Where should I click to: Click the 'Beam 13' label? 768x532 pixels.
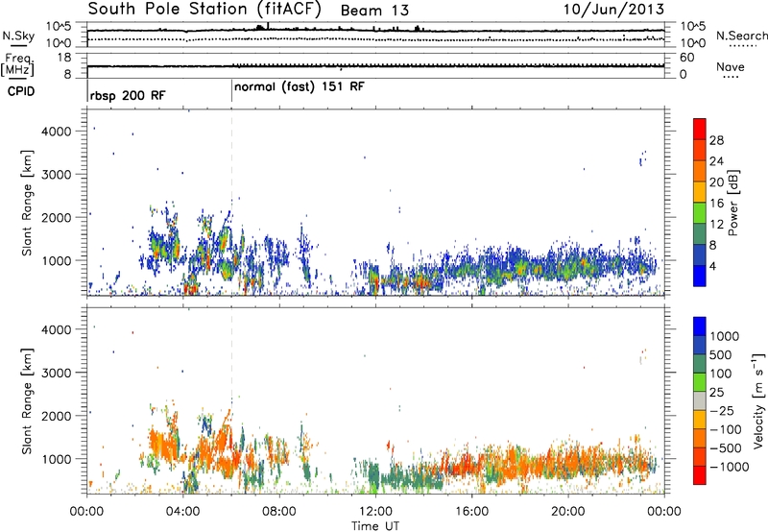[x=374, y=11]
